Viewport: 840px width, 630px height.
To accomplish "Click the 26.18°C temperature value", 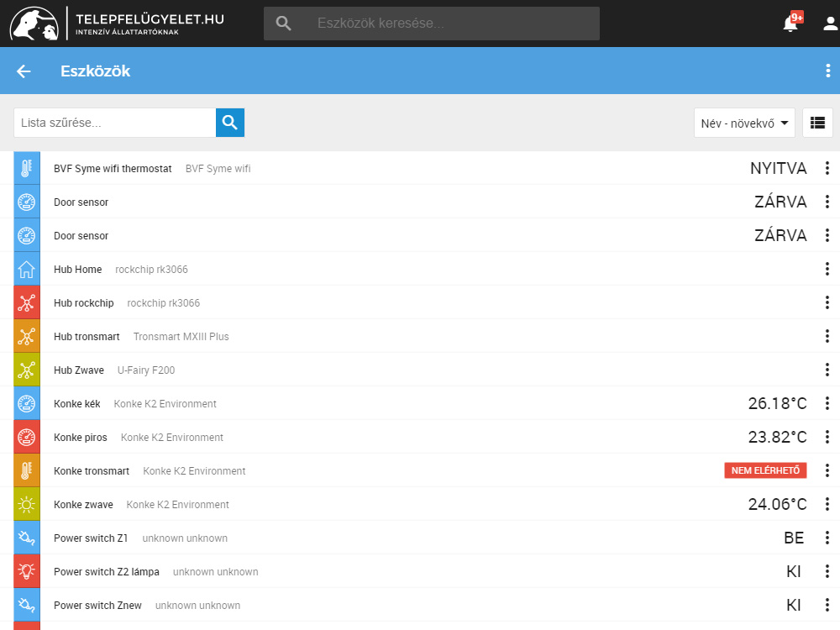I will tap(777, 403).
